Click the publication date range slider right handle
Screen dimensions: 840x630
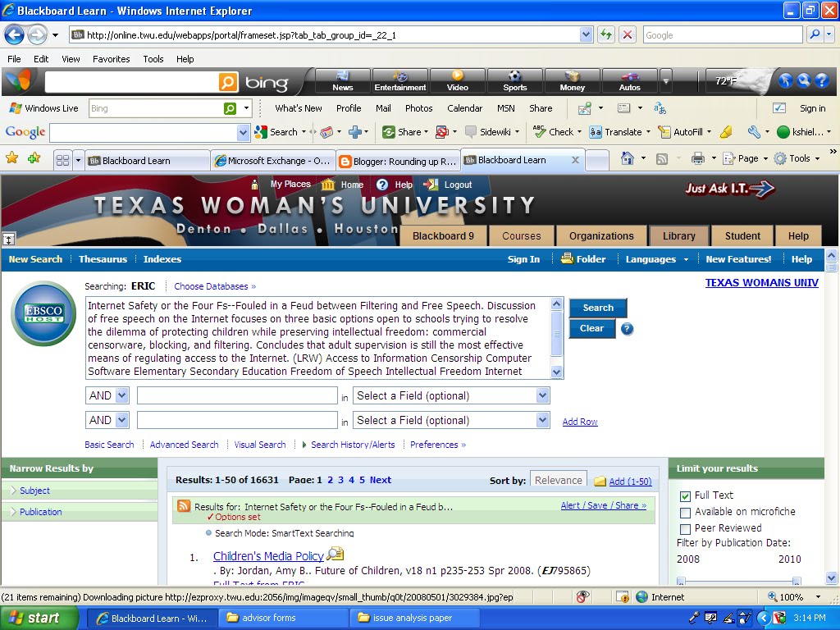click(x=797, y=581)
